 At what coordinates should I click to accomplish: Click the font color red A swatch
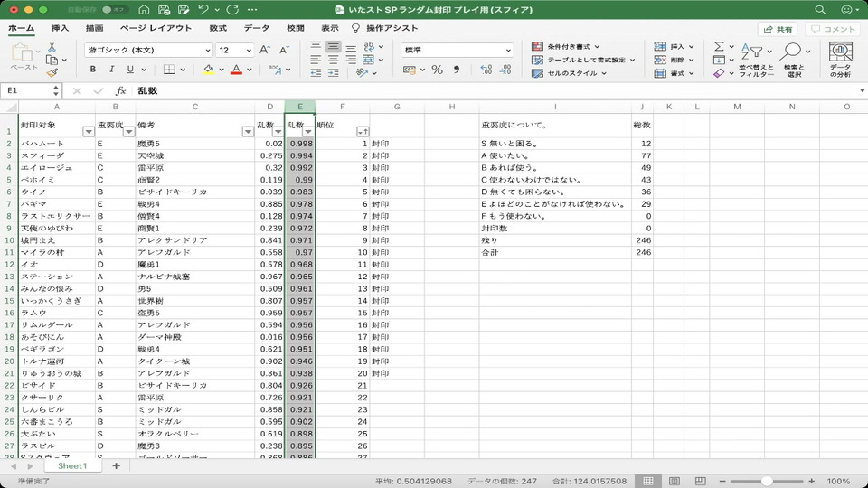tap(236, 70)
